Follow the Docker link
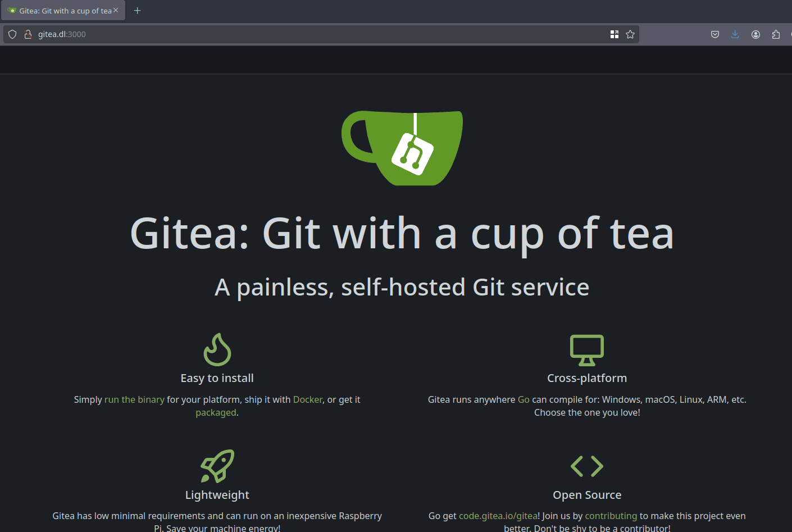The image size is (792, 532). pos(308,399)
